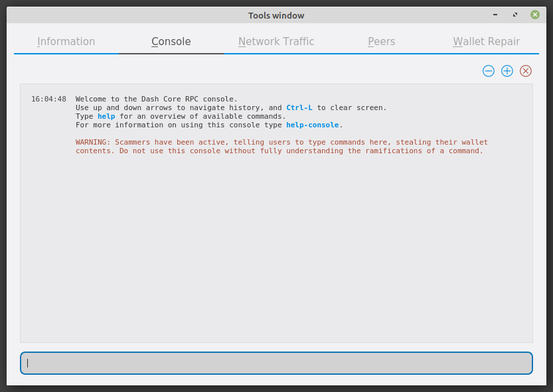Close the Tools window
553x392 pixels.
(x=535, y=15)
